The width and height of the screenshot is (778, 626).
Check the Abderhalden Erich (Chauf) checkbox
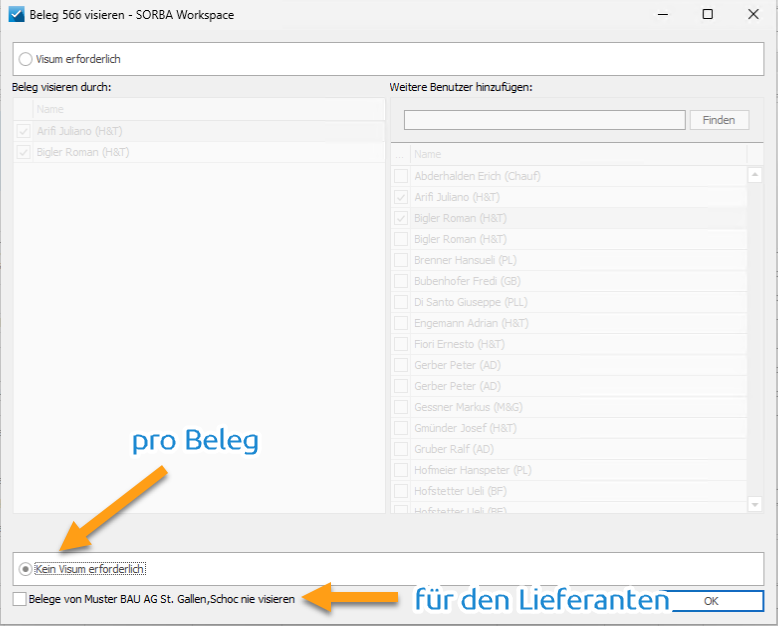(x=401, y=176)
